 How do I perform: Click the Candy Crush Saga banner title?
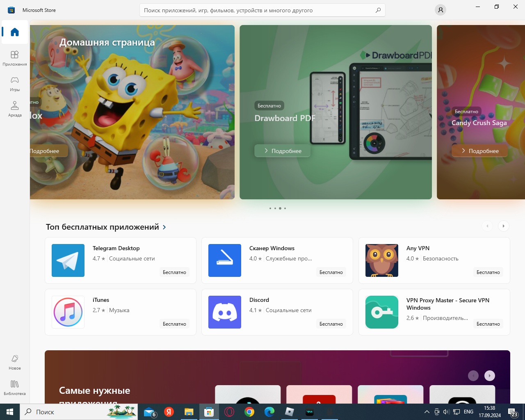click(479, 123)
